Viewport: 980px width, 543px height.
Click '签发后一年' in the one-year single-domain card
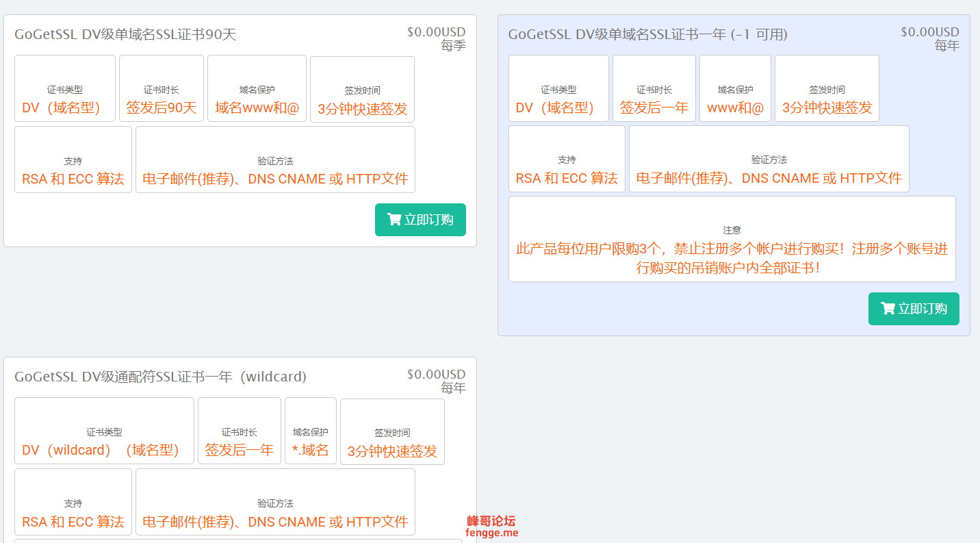coord(654,108)
